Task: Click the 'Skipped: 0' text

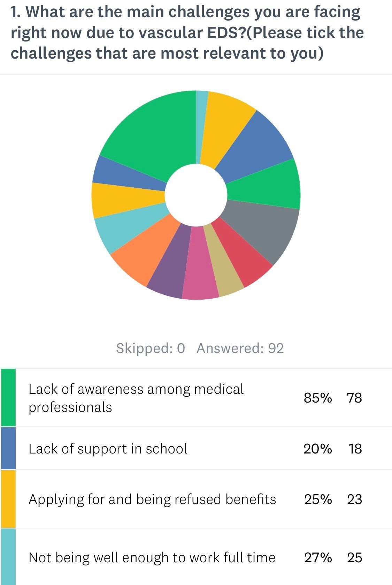Action: [x=151, y=348]
